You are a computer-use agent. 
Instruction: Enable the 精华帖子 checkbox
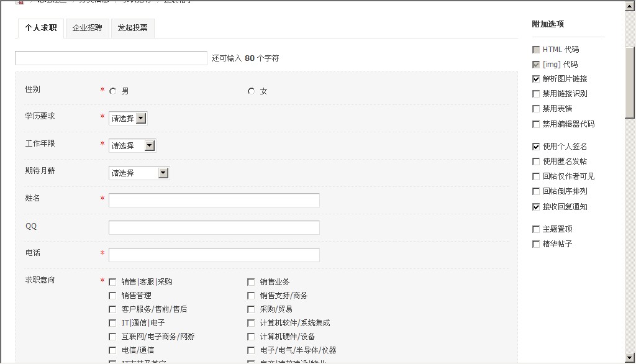pyautogui.click(x=536, y=244)
